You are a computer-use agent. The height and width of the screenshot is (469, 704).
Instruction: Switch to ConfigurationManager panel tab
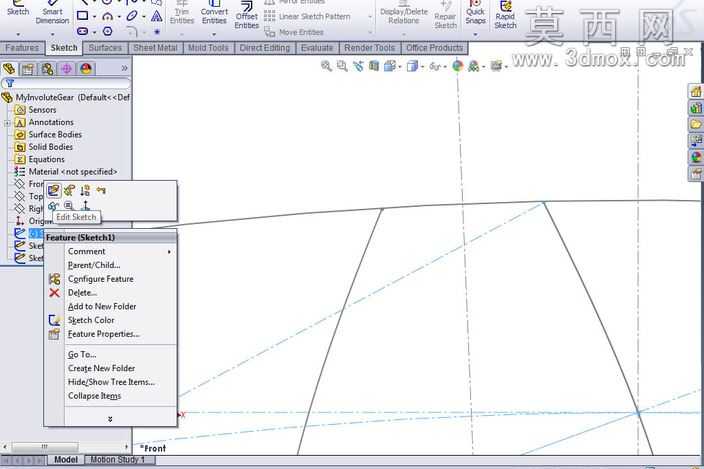(x=47, y=69)
